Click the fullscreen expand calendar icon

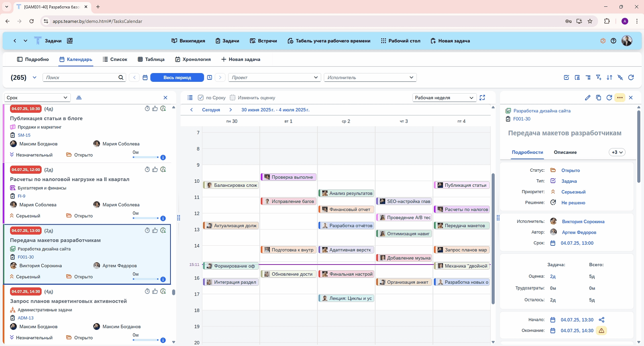click(x=482, y=98)
